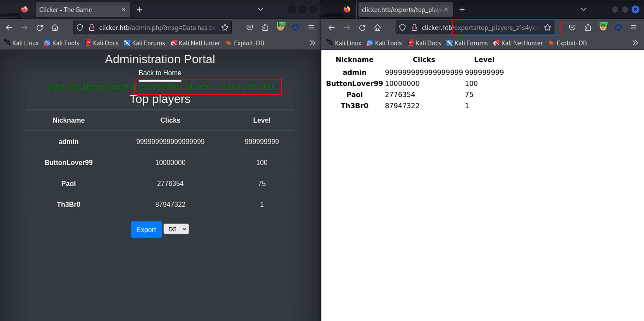Bookmark the exports page with star icon
The height and width of the screenshot is (321, 644).
pos(548,28)
